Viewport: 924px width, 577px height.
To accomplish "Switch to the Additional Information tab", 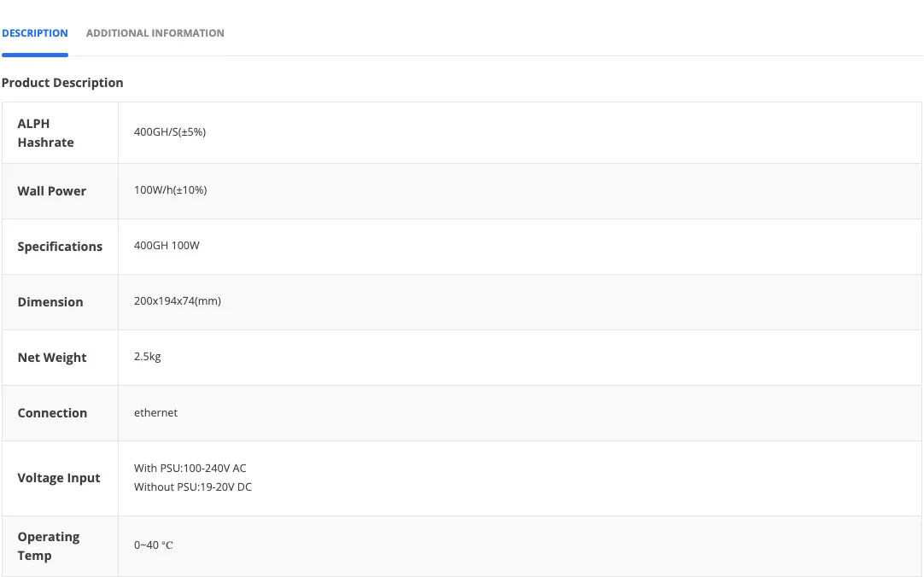I will click(x=155, y=33).
